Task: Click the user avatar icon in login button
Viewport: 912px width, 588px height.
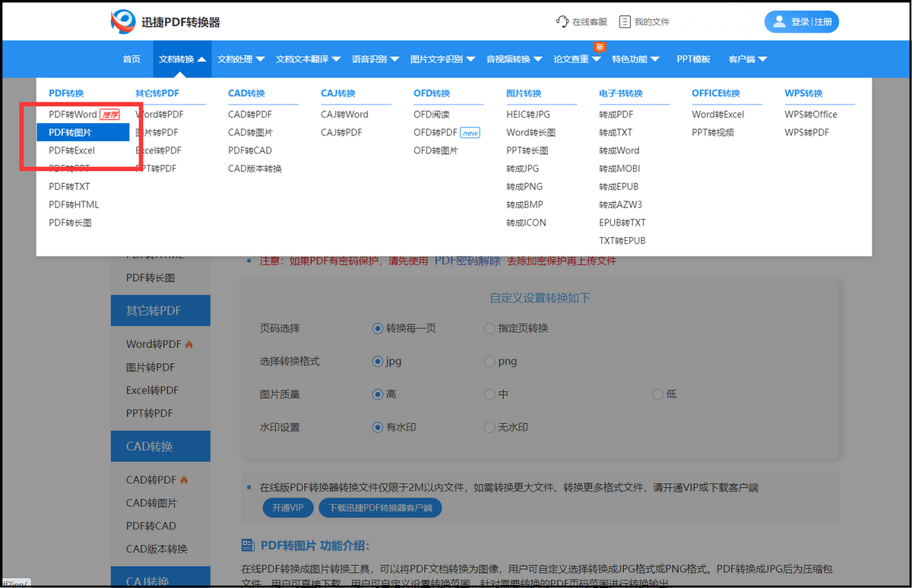Action: (779, 21)
